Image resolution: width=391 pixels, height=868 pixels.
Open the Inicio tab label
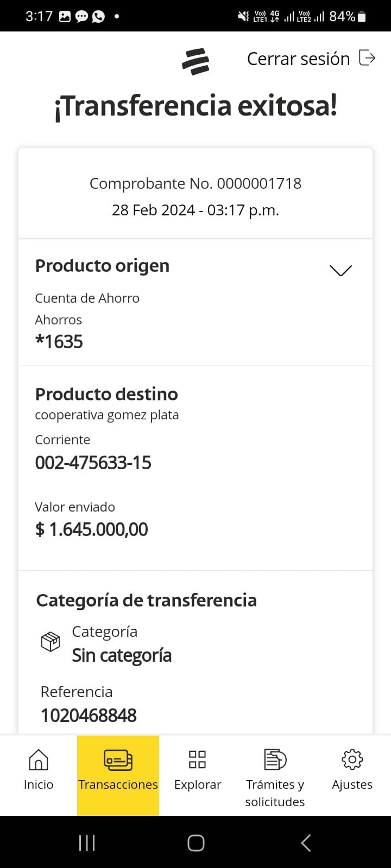(39, 784)
